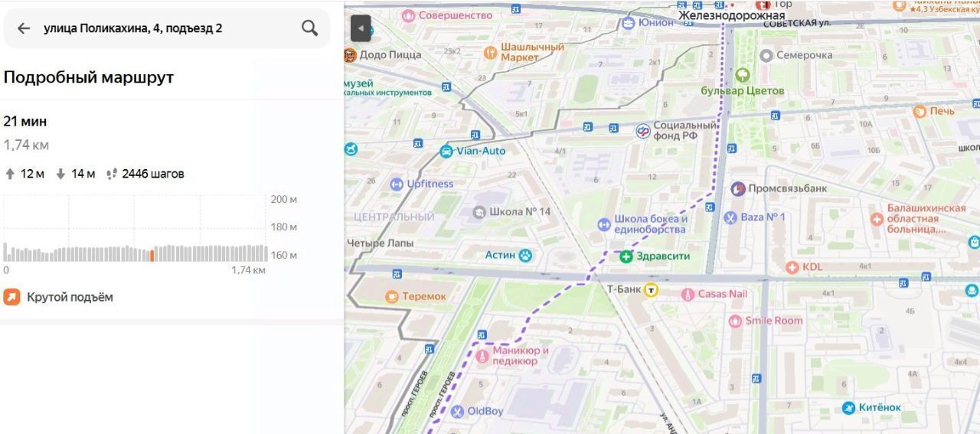Select the KDL lab marker

point(792,267)
